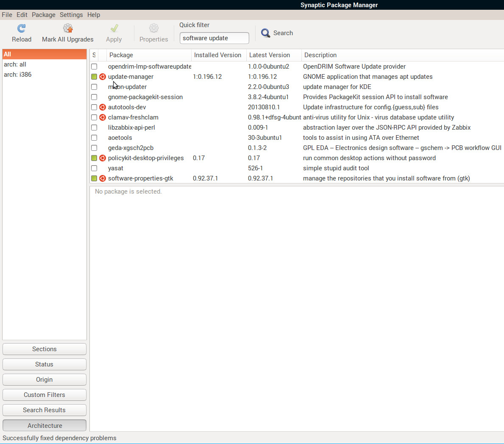Click the Search magnifier icon
The width and height of the screenshot is (504, 444).
265,33
